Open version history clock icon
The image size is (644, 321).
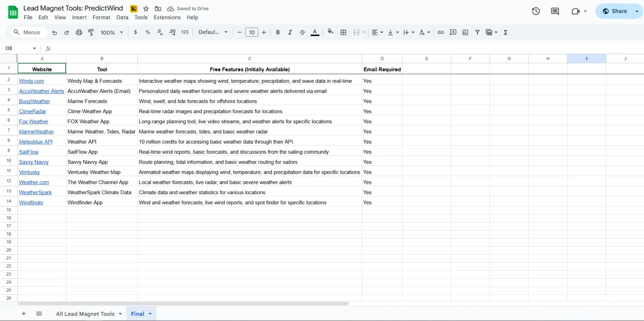tap(536, 11)
